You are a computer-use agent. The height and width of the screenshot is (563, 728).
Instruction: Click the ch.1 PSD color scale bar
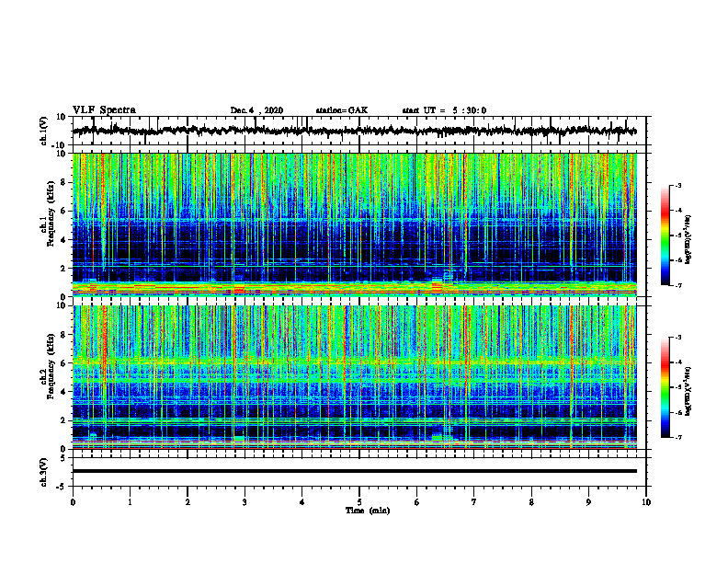click(665, 236)
